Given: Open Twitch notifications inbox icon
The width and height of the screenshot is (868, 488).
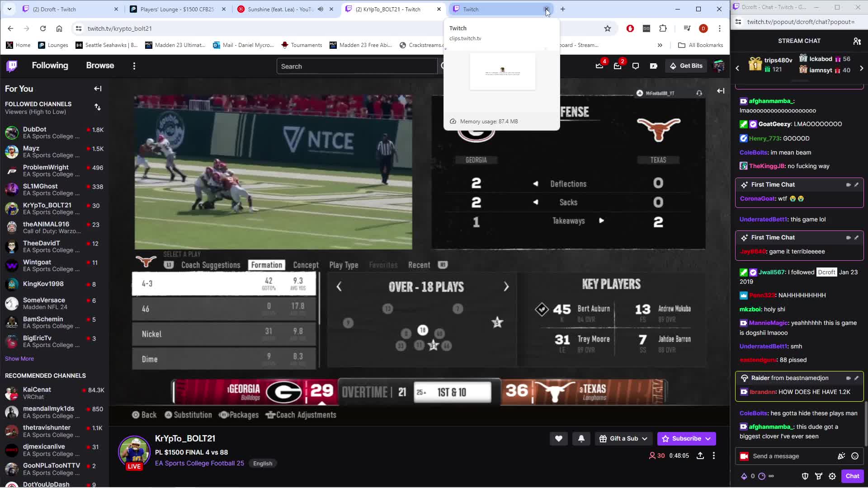Looking at the screenshot, I should [x=618, y=66].
